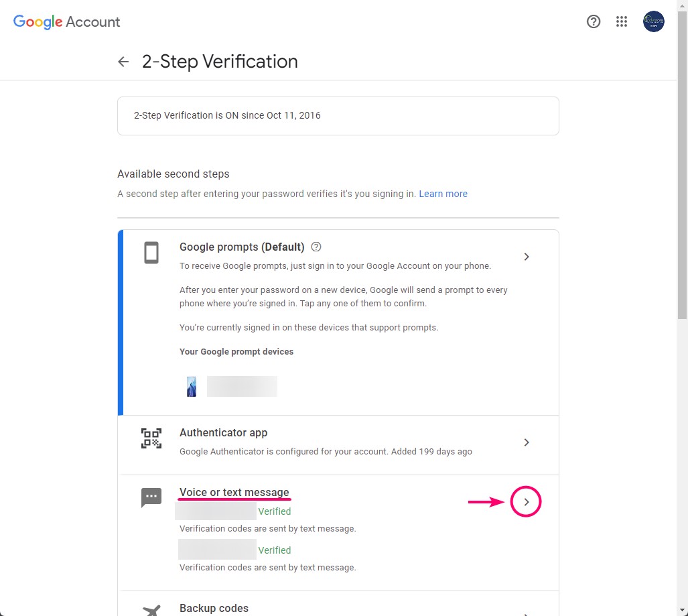
Task: Click the second Verified status label
Action: pyautogui.click(x=274, y=550)
